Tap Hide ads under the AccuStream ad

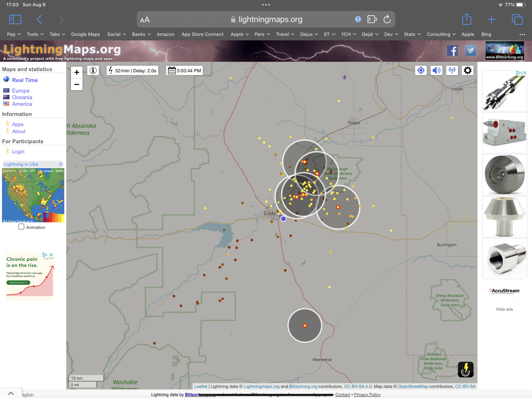click(504, 309)
